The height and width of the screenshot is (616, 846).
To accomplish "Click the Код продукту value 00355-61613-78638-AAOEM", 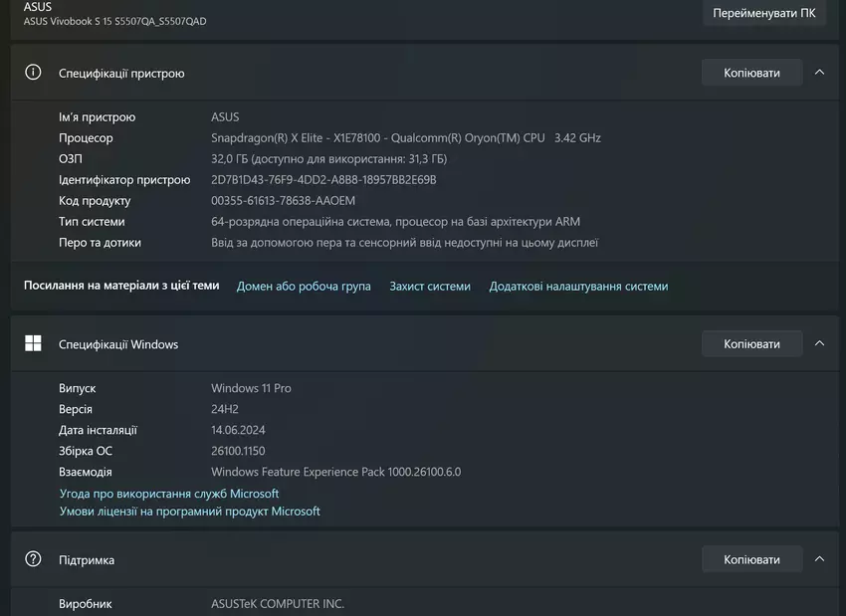I will (x=283, y=201).
